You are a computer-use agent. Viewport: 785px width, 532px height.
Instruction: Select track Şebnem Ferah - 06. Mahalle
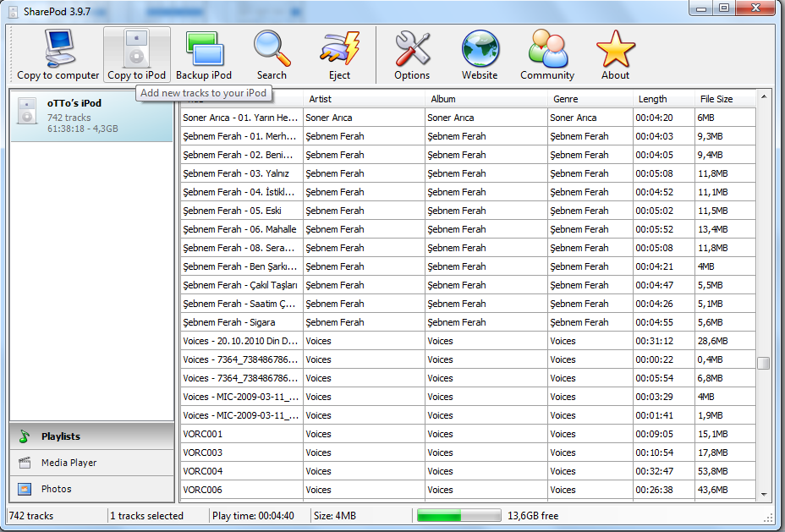coord(468,229)
